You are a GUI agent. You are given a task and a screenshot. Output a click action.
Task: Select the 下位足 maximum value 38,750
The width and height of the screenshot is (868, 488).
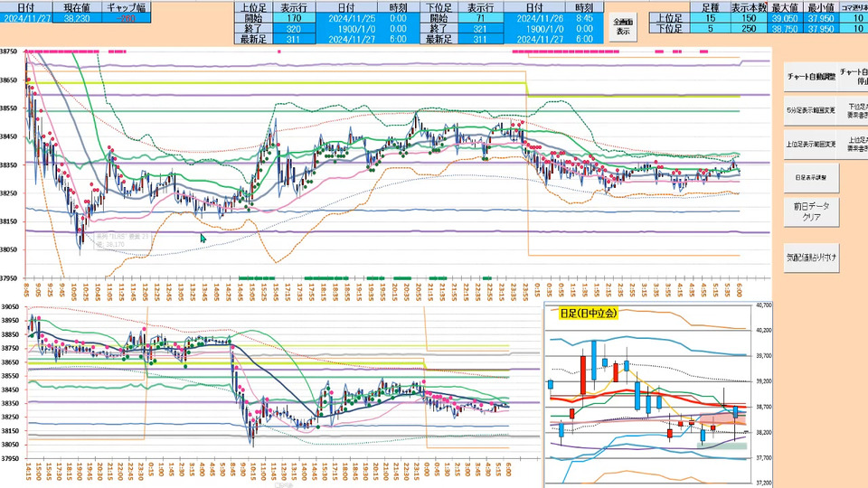point(785,29)
